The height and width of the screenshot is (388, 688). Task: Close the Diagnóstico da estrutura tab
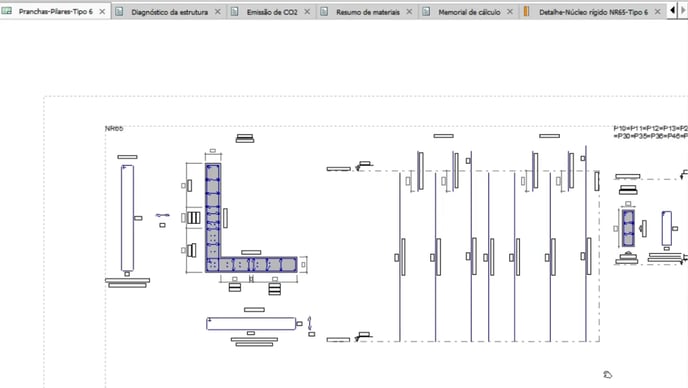(x=218, y=12)
